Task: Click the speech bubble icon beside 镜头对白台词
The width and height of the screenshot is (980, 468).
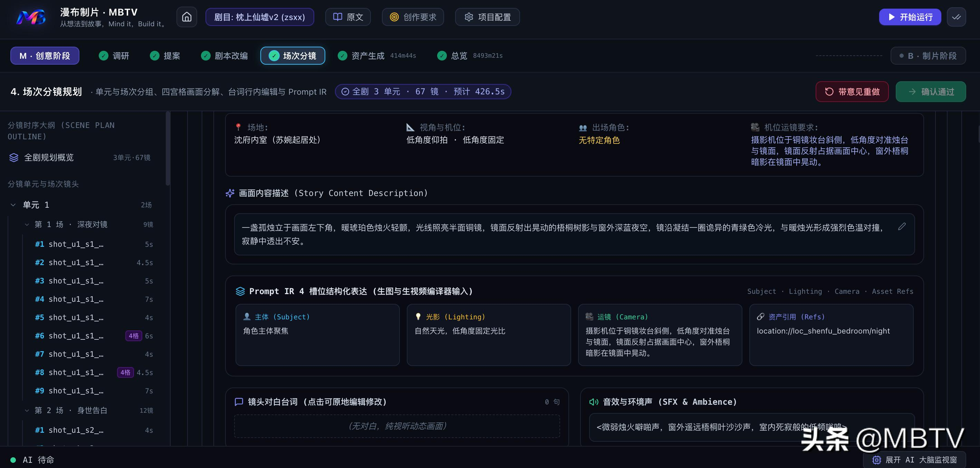Action: click(239, 402)
